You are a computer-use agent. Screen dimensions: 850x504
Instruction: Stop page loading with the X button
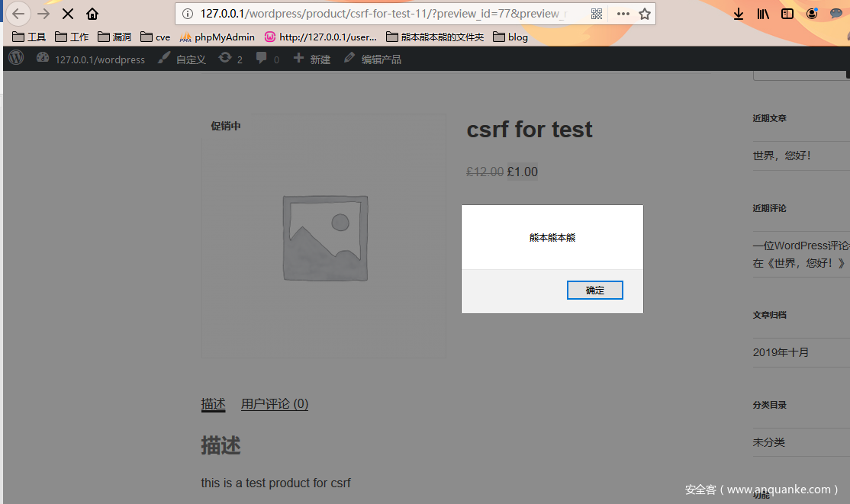tap(67, 14)
